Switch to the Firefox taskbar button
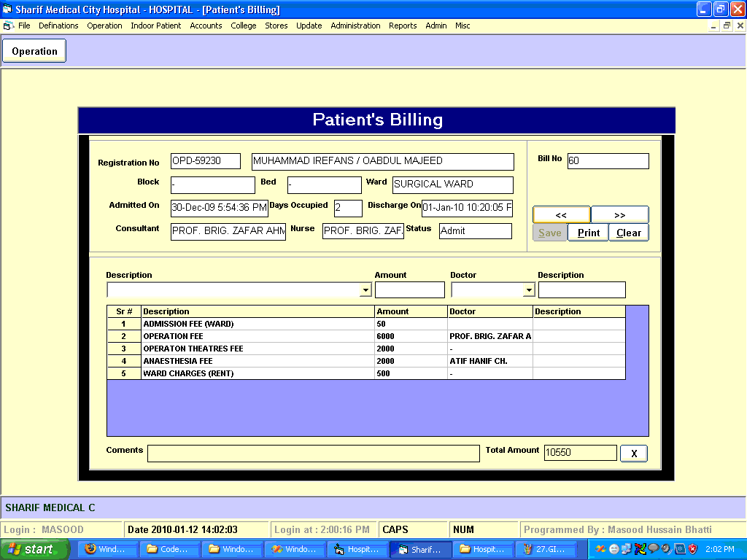Viewport: 747px width, 560px height. click(x=107, y=549)
